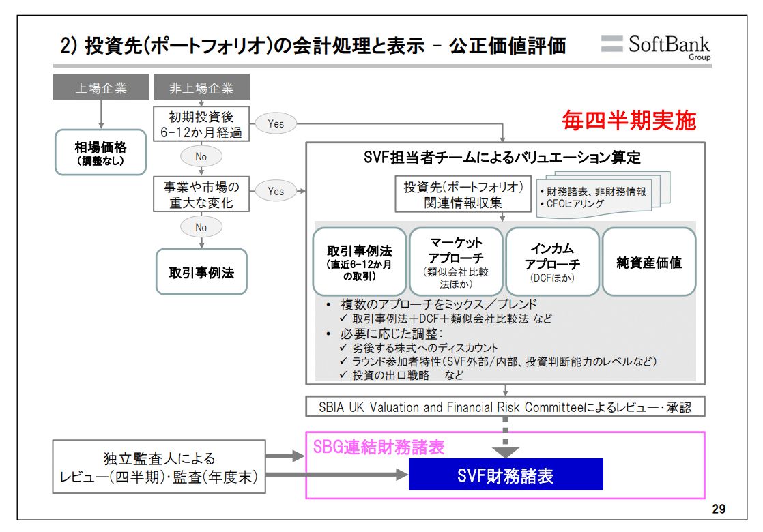Click the Yes oval beside 事業や市場の重大な変化

point(276,191)
